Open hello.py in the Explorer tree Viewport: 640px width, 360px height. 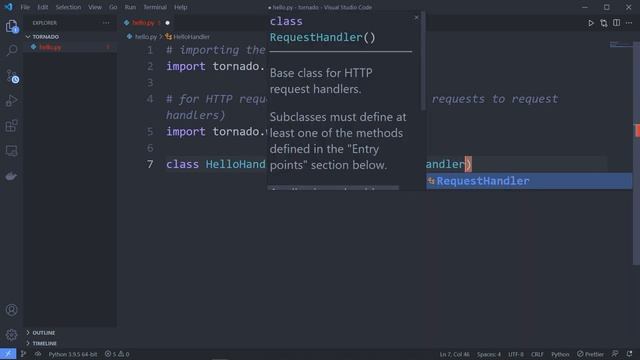pyautogui.click(x=70, y=47)
